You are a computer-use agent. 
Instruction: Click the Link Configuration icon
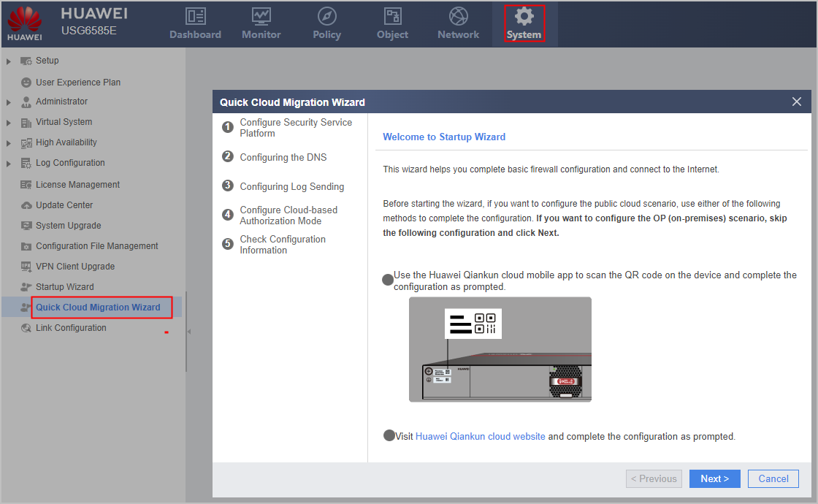pyautogui.click(x=26, y=328)
